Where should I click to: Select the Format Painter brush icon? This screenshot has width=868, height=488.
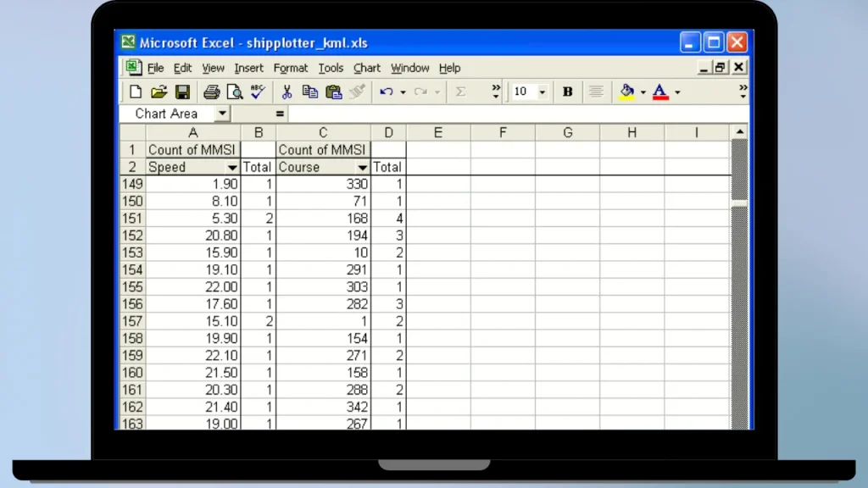[x=358, y=91]
